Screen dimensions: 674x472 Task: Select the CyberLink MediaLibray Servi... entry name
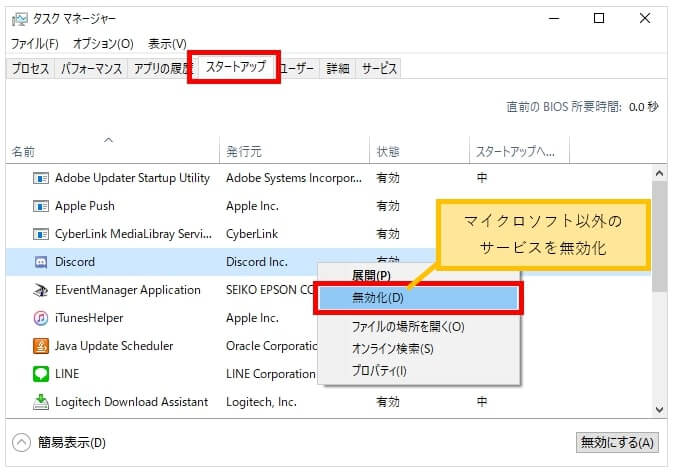133,234
